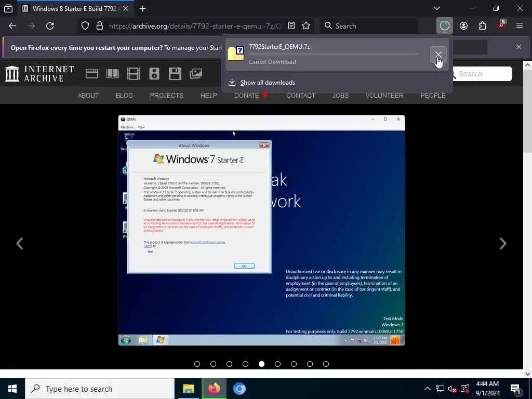Bookmark this page with the star icon
532x399 pixels.
[306, 26]
